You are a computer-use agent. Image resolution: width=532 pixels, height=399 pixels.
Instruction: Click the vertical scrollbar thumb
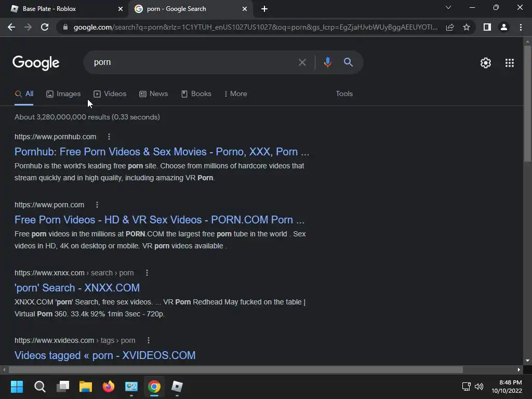click(x=527, y=103)
